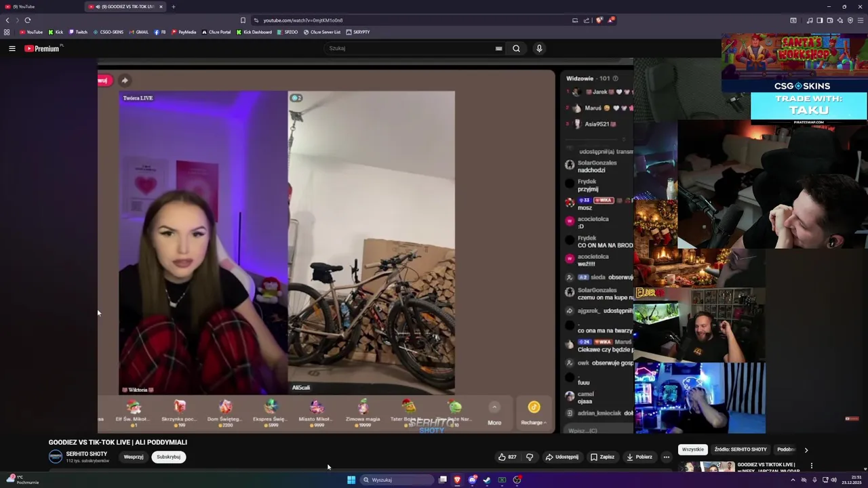Open the browser hamburger menu

pos(861,20)
